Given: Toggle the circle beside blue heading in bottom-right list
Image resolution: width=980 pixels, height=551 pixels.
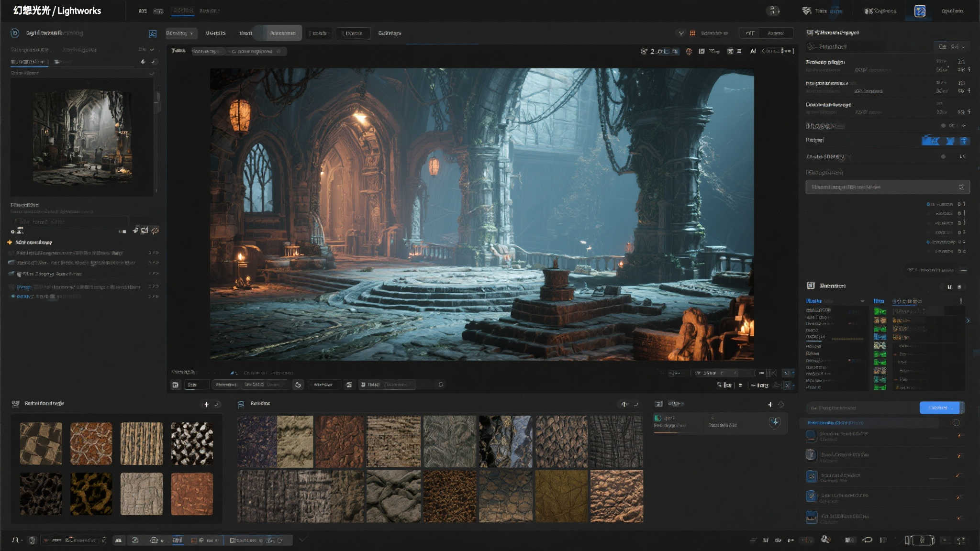Looking at the screenshot, I should (956, 423).
